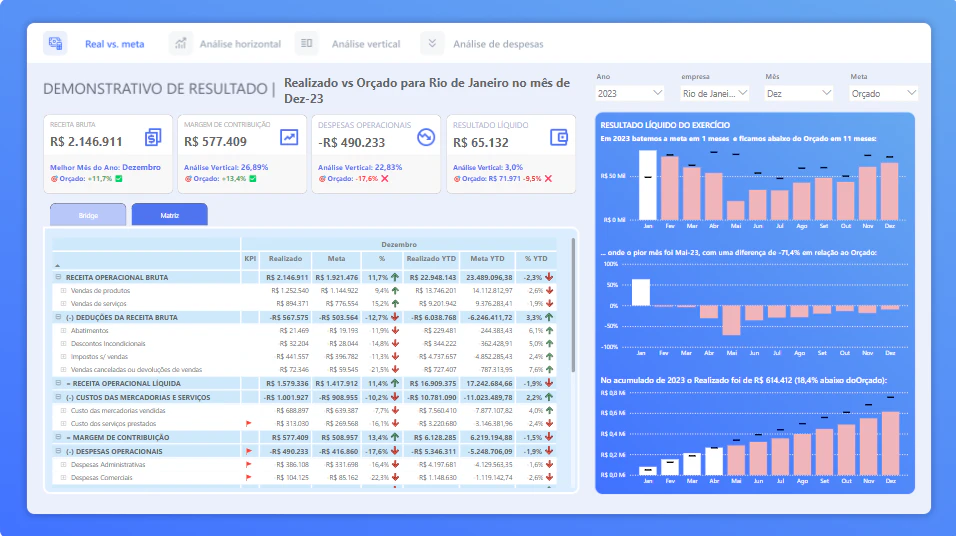Viewport: 956px width, 536px height.
Task: Switch to Análise vertical tab
Action: [x=366, y=44]
